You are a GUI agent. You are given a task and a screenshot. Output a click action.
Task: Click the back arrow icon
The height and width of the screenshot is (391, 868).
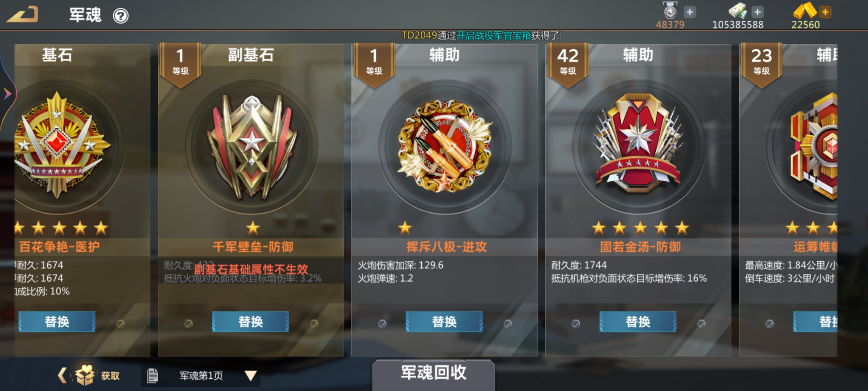pos(22,15)
